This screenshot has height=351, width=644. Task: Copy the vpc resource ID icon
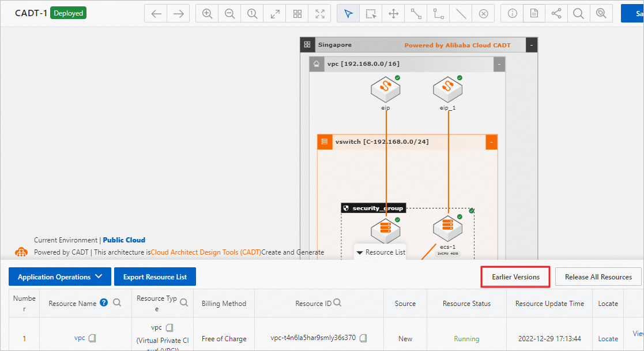coord(363,338)
